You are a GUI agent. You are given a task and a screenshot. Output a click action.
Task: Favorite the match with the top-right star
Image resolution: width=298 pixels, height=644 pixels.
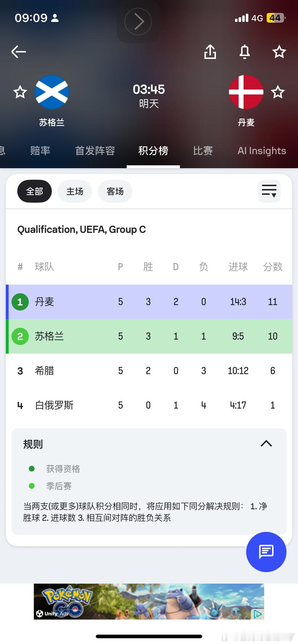[279, 52]
